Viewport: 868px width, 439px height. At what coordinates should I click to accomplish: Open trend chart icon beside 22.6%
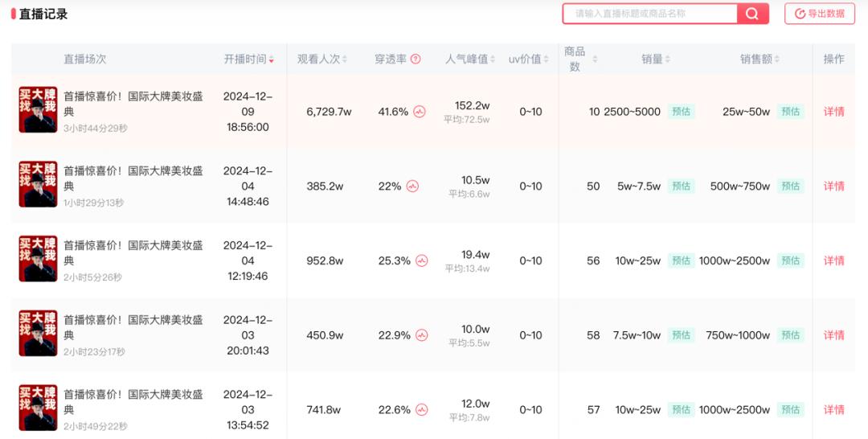click(421, 410)
